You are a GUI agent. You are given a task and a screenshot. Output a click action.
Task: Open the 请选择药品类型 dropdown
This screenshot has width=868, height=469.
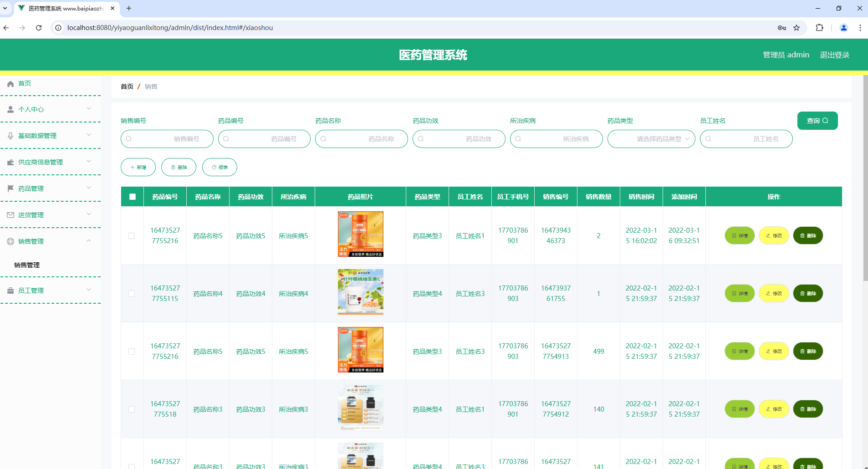point(651,139)
